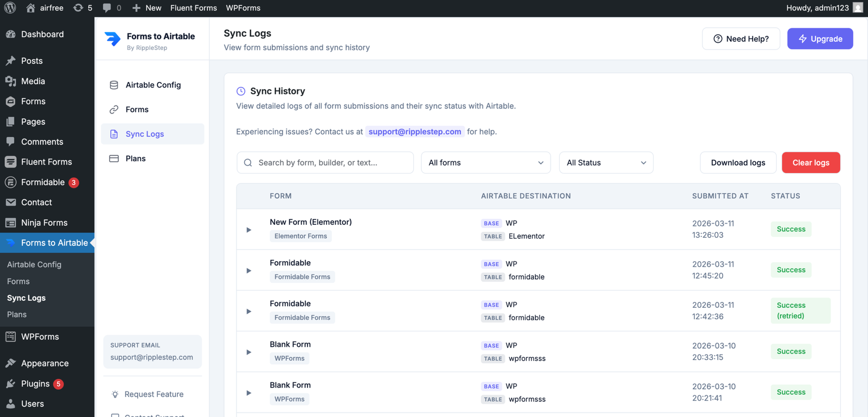Viewport: 868px width, 417px height.
Task: Click the WPForms sidebar icon
Action: click(x=10, y=337)
